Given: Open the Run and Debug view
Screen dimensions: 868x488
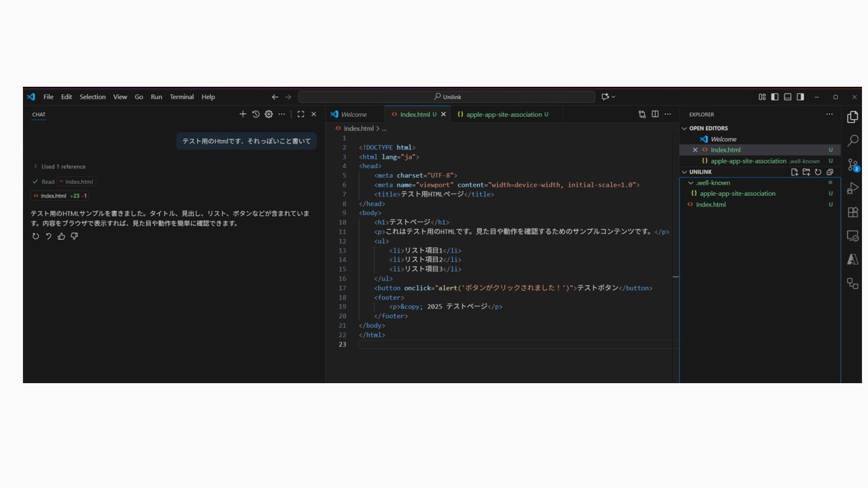Looking at the screenshot, I should pyautogui.click(x=852, y=188).
